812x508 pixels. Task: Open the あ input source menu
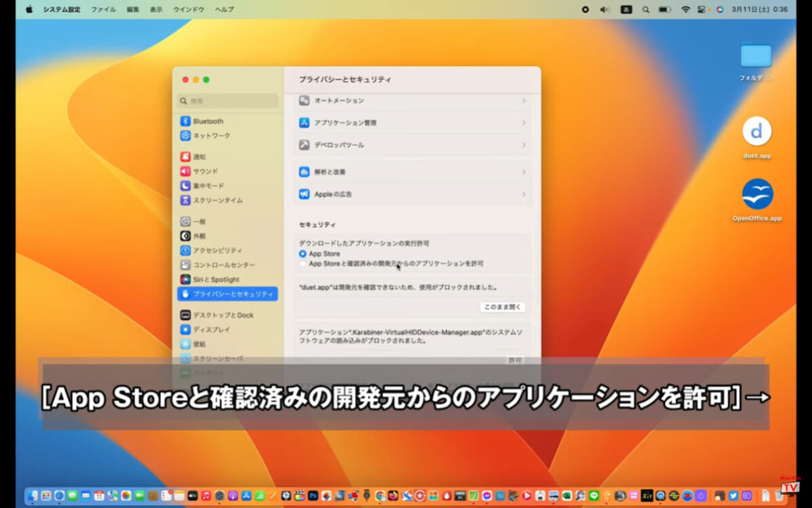pyautogui.click(x=627, y=9)
